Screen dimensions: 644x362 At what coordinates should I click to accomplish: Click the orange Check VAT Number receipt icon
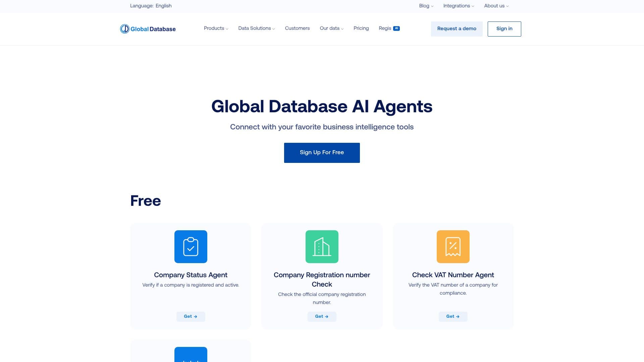[x=453, y=247]
